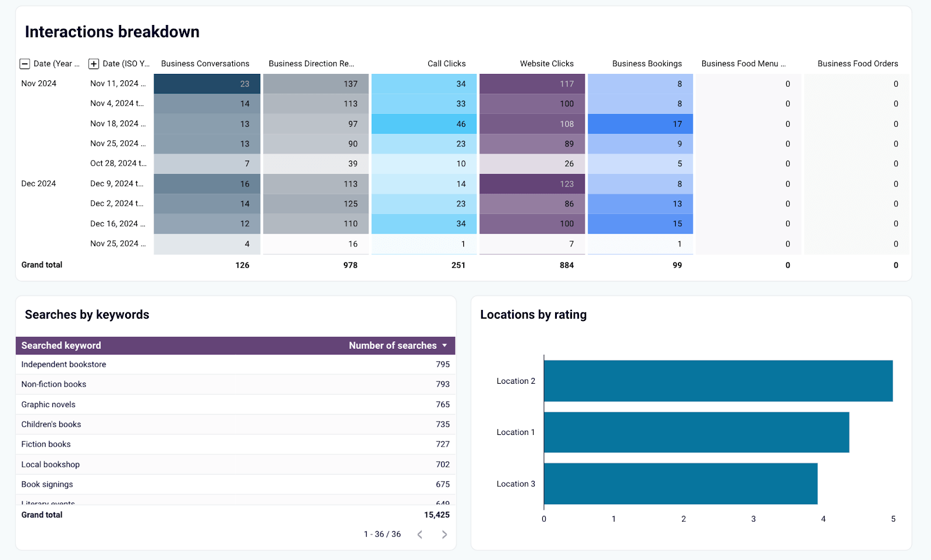Viewport: 931px width, 560px height.
Task: Select the Location 3 bar
Action: tap(681, 484)
